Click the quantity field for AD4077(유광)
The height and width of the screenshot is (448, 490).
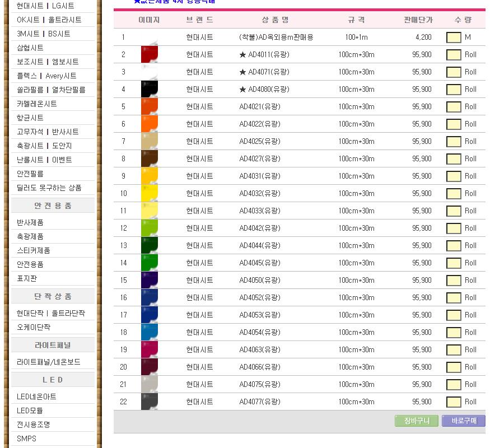click(454, 402)
